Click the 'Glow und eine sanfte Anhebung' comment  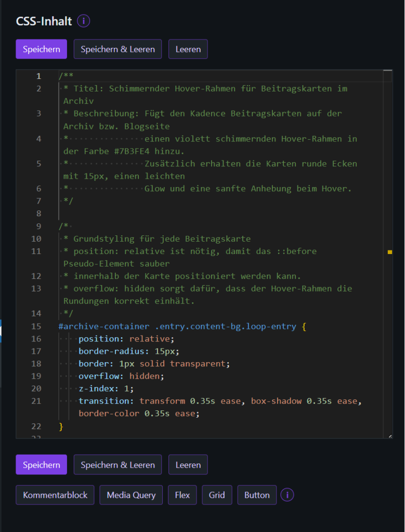coord(248,188)
